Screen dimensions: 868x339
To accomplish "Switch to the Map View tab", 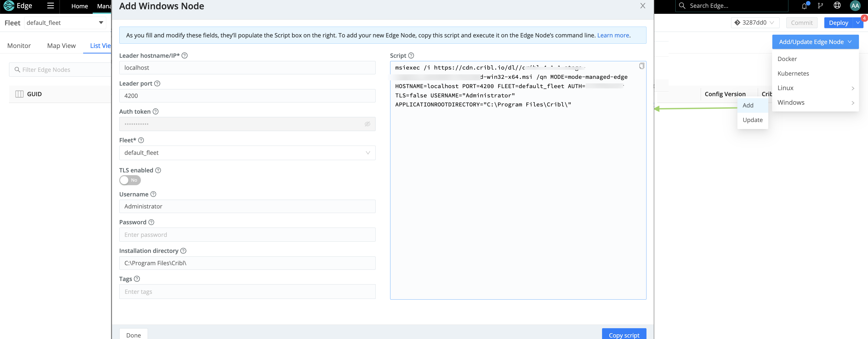I will pos(61,45).
